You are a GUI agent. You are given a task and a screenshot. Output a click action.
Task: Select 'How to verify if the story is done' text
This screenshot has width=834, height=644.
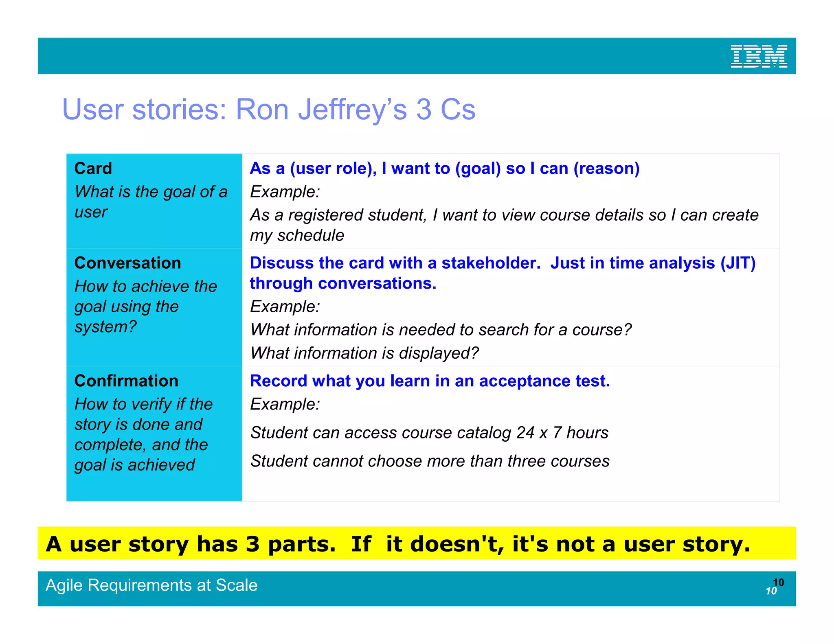143,434
